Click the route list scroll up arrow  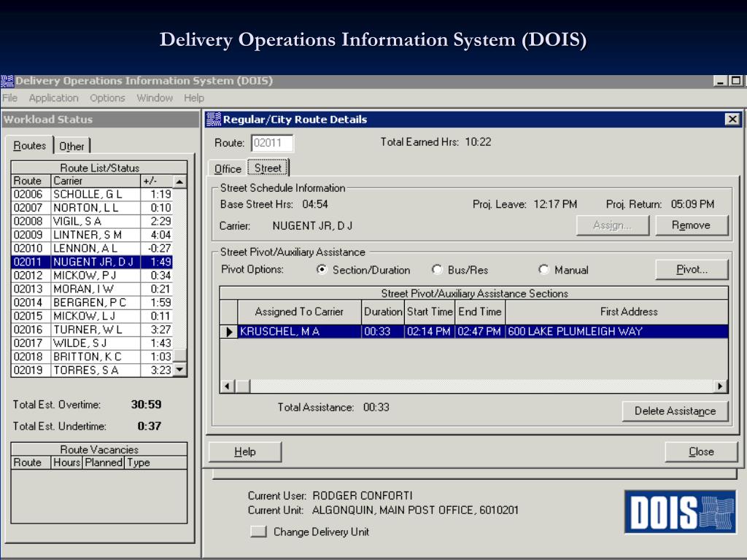click(179, 182)
